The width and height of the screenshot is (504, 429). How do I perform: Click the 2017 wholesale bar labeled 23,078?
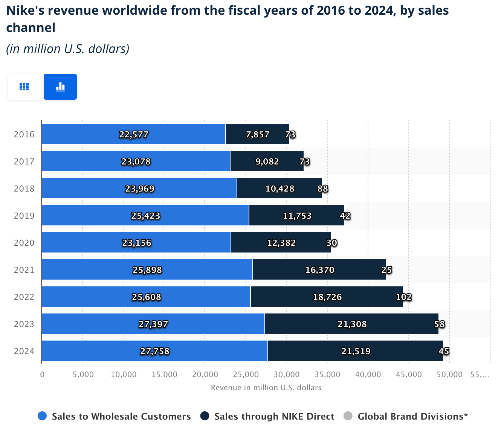[x=136, y=161]
